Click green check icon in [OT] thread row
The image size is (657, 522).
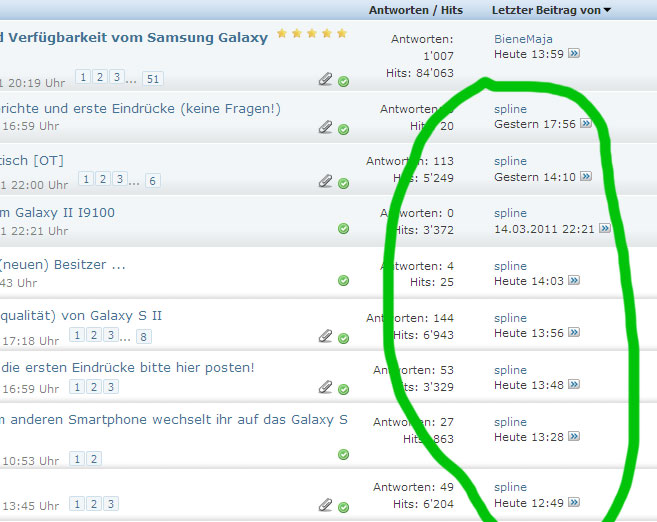coord(343,183)
